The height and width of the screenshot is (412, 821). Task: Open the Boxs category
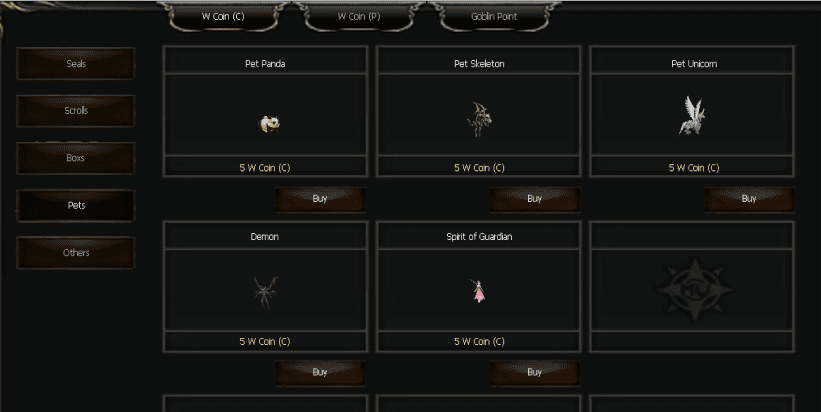coord(76,158)
